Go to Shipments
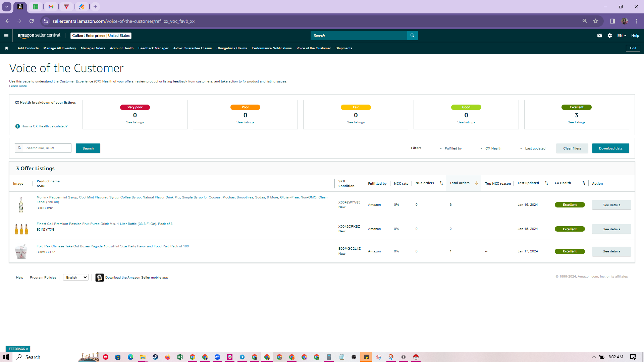Screen dimensions: 644x362 point(344,48)
